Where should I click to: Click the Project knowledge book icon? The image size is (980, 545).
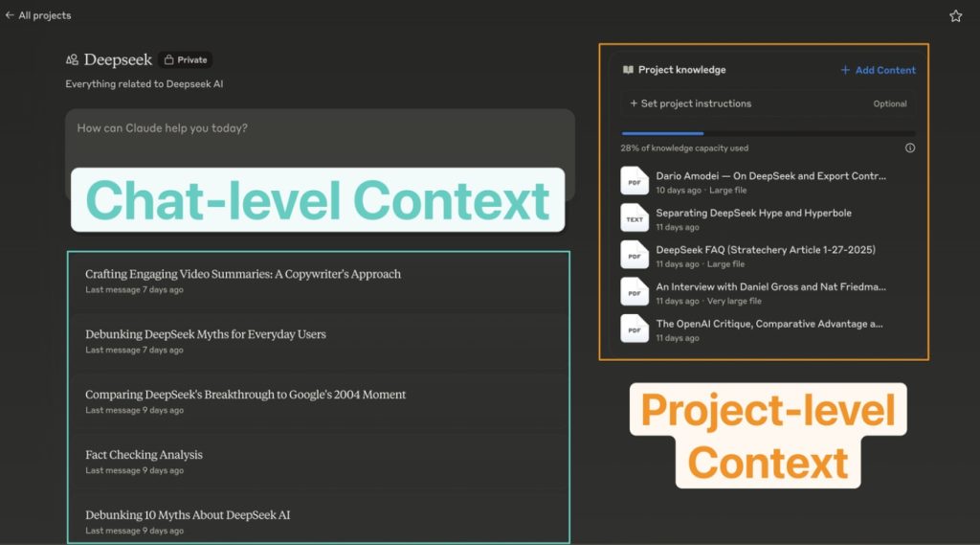(x=628, y=70)
